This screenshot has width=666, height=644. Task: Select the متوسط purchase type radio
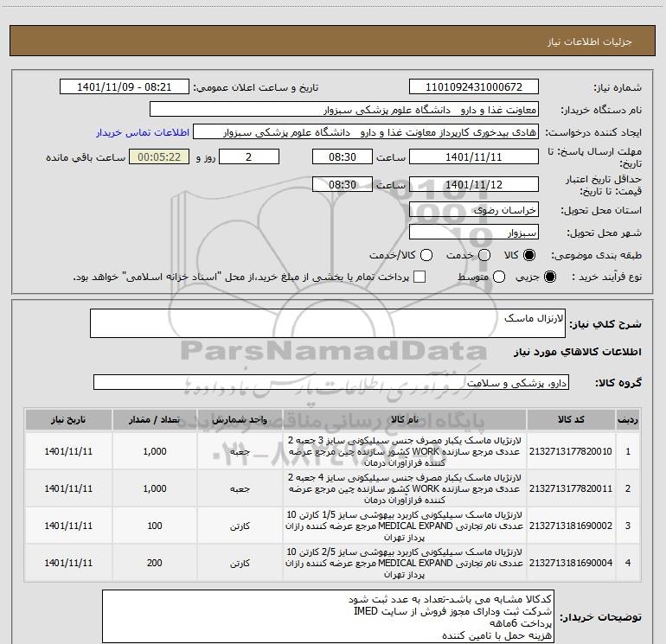tap(499, 277)
